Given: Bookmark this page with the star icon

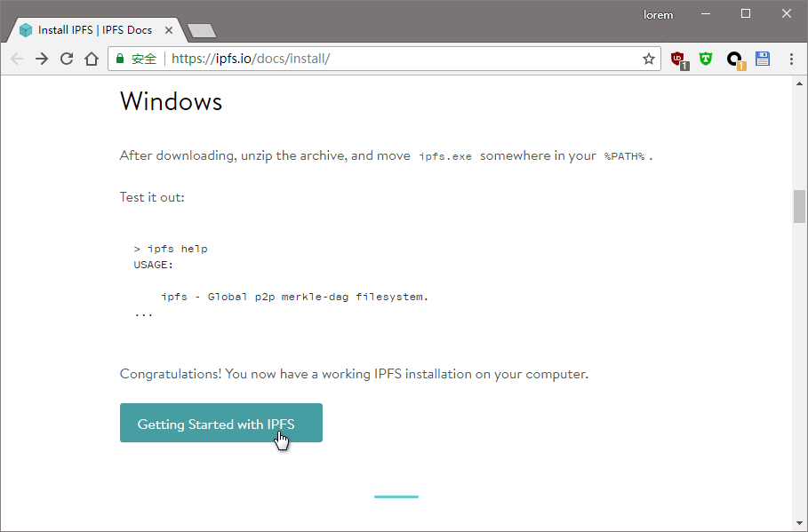Looking at the screenshot, I should 649,59.
